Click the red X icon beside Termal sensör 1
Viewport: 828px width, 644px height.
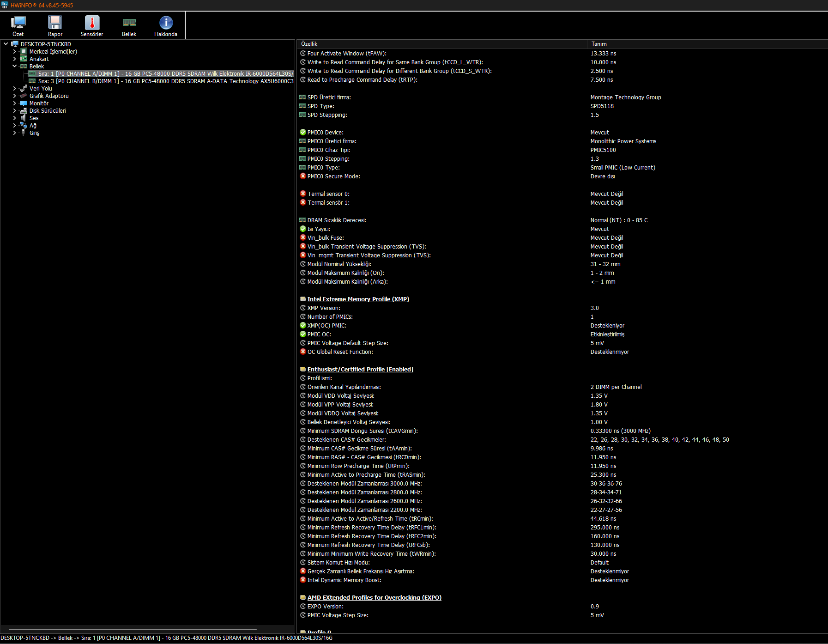303,202
